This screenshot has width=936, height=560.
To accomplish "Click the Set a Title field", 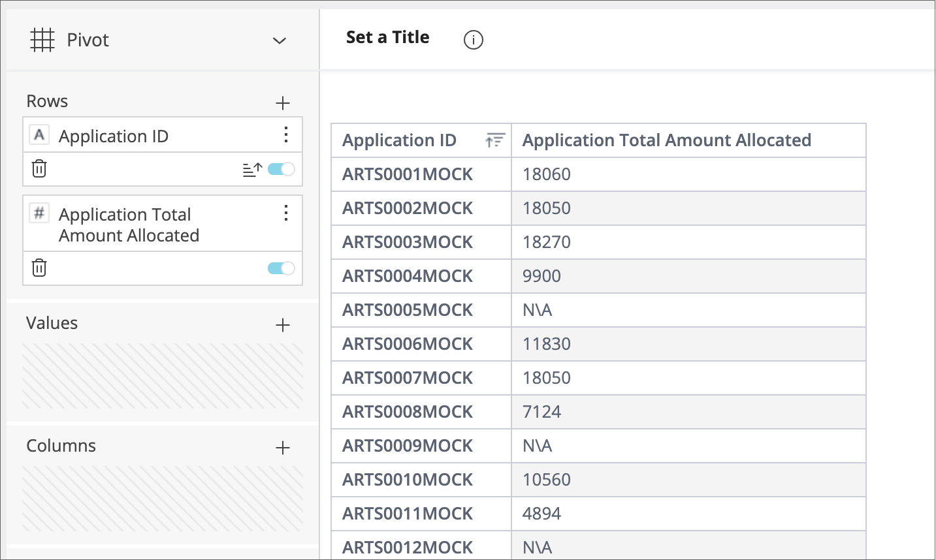I will 387,38.
